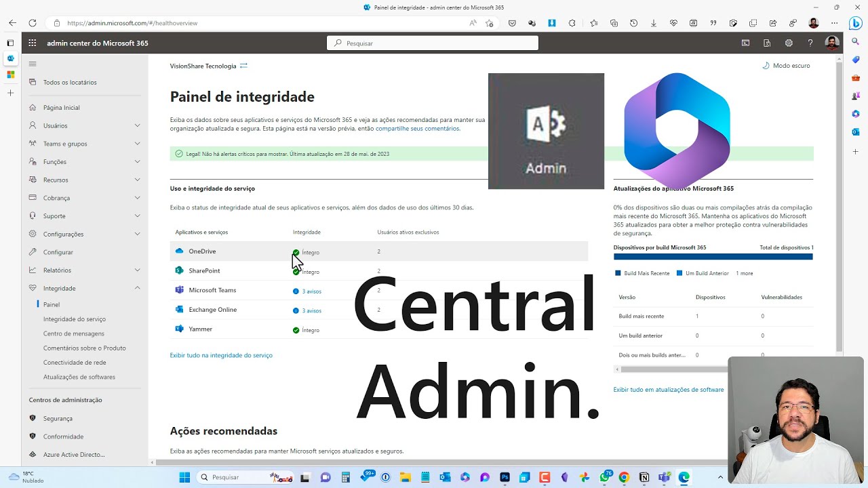Toggle Modo escuro dark mode
Screen dimensions: 868x488
click(786, 66)
